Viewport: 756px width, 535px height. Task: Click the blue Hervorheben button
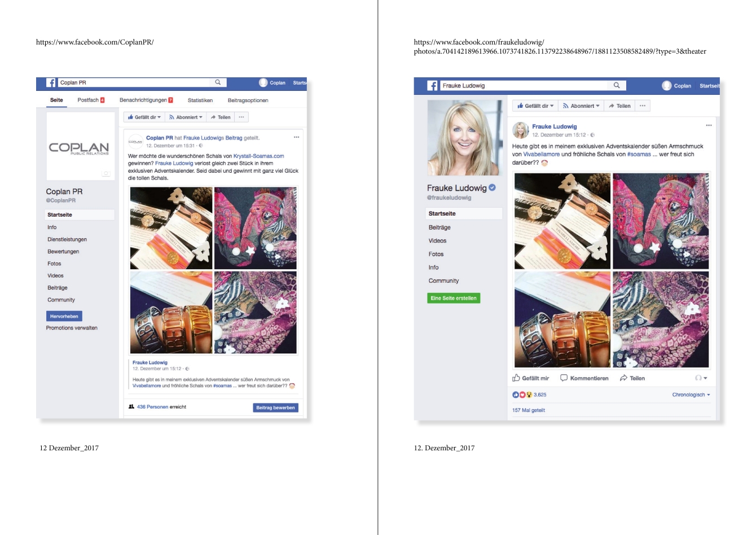click(x=64, y=316)
